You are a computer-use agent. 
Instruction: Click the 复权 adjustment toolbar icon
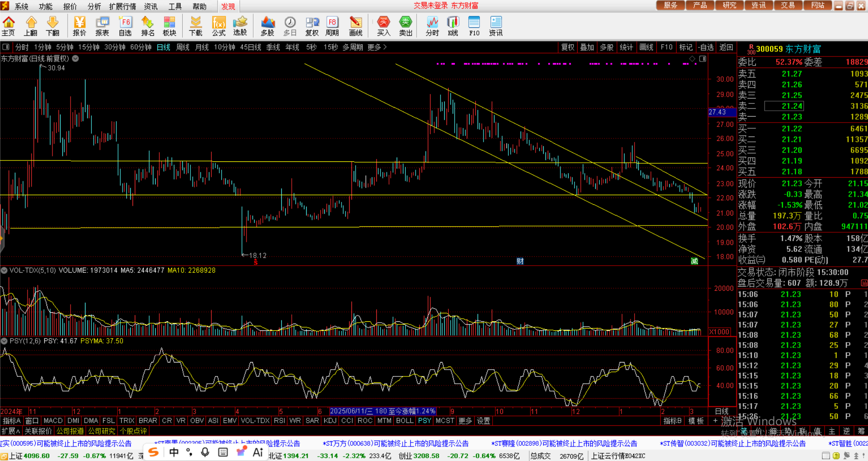[312, 26]
